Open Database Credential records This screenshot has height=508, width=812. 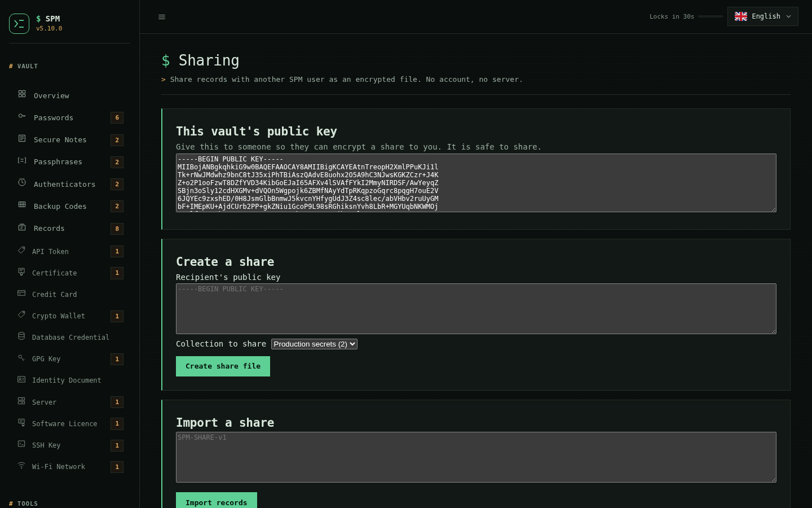[70, 337]
